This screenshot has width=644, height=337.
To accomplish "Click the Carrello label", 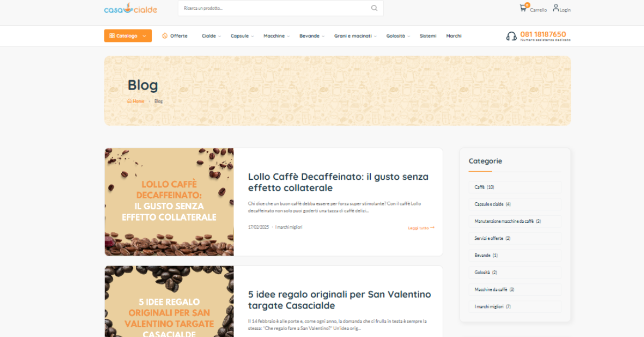I will pos(538,10).
